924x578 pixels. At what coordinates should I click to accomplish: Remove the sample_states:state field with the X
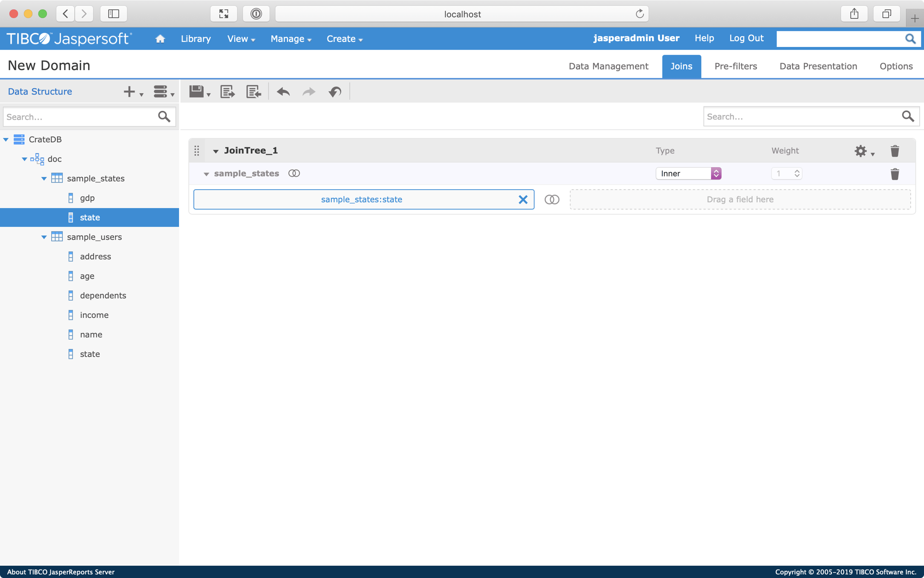tap(523, 199)
